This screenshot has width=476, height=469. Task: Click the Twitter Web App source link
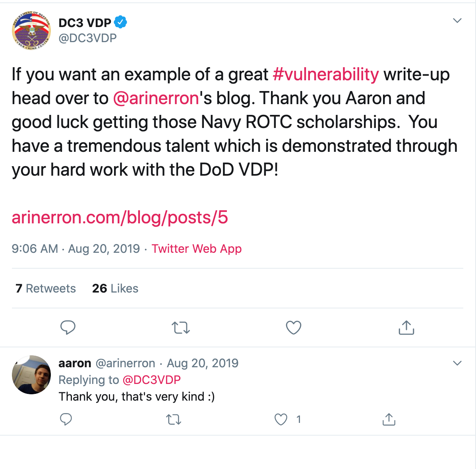coord(196,249)
